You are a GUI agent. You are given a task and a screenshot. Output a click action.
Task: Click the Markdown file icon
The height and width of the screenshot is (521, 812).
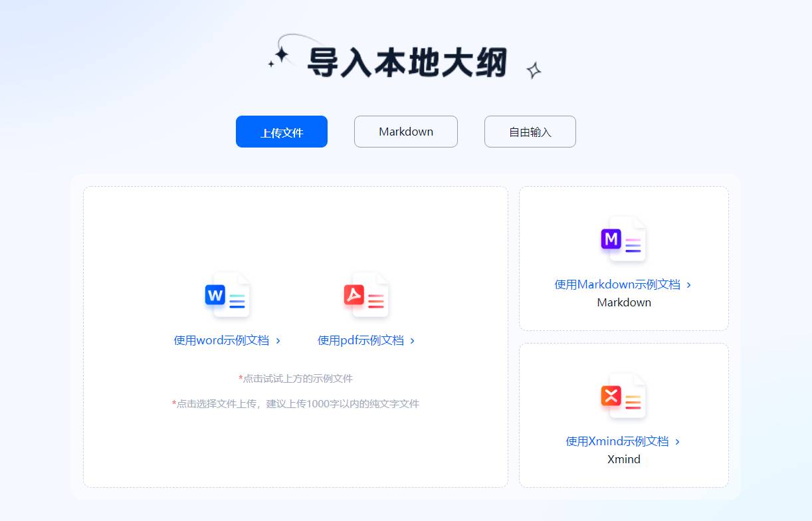click(623, 239)
